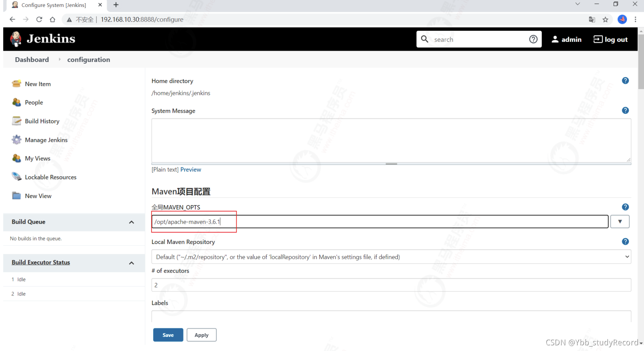Click the Preview link
This screenshot has height=351, width=644.
(191, 169)
